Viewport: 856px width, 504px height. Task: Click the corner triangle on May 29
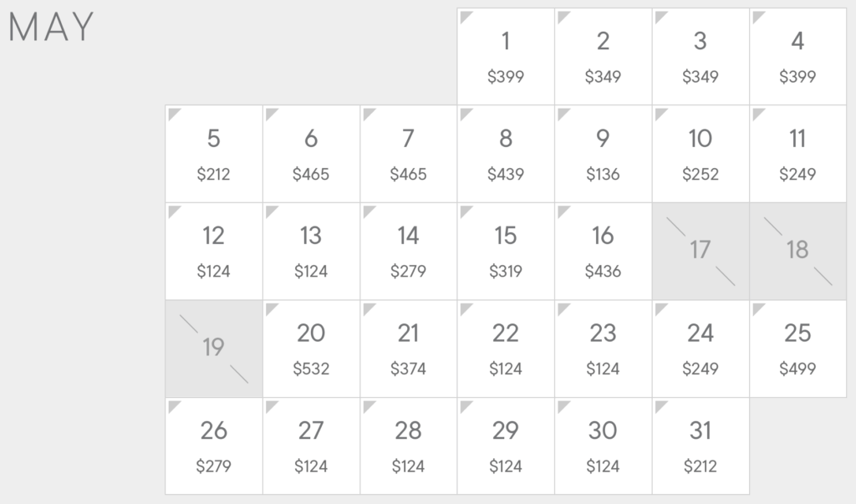[x=466, y=406]
